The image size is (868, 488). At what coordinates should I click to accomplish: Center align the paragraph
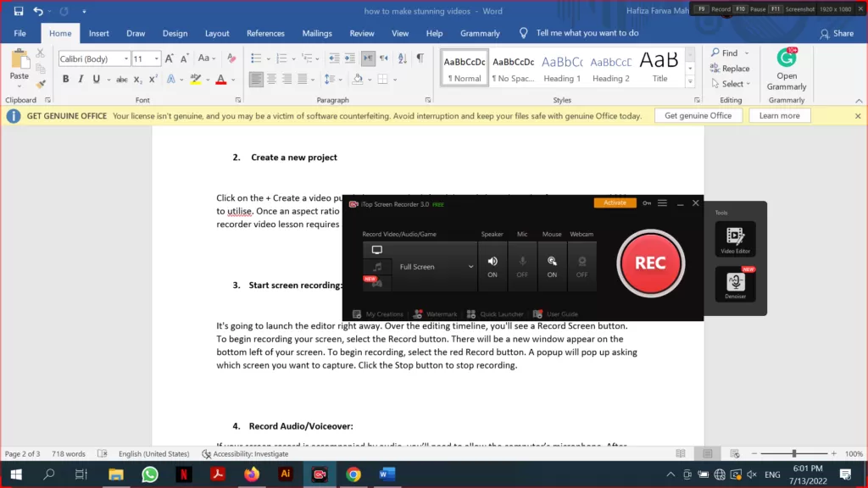tap(271, 79)
